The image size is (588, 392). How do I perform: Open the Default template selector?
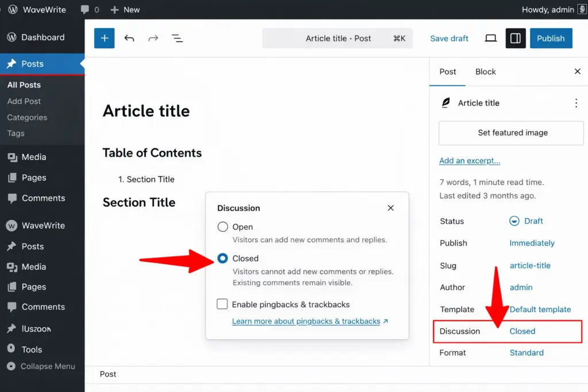coord(540,309)
